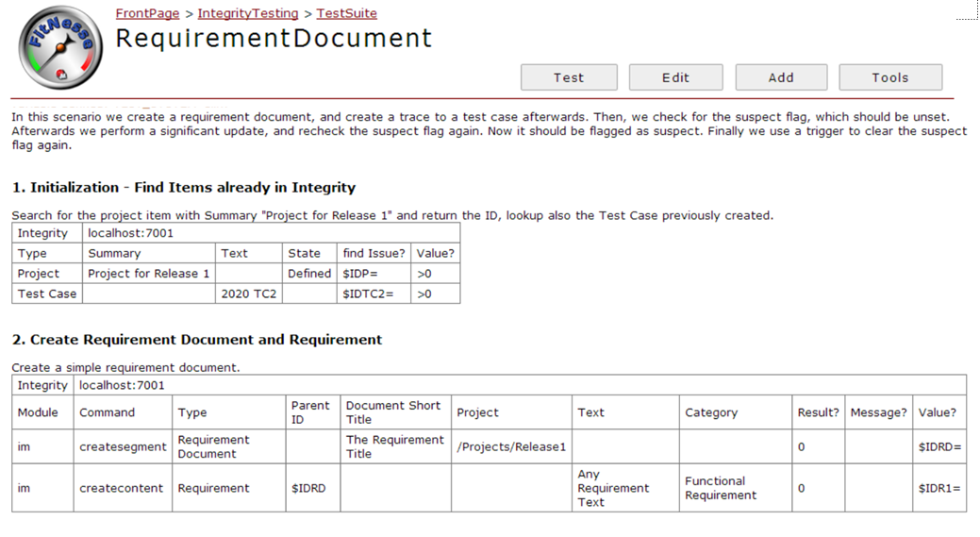980x537 pixels.
Task: Click the "Functional Requirement" category cell
Action: tap(736, 488)
